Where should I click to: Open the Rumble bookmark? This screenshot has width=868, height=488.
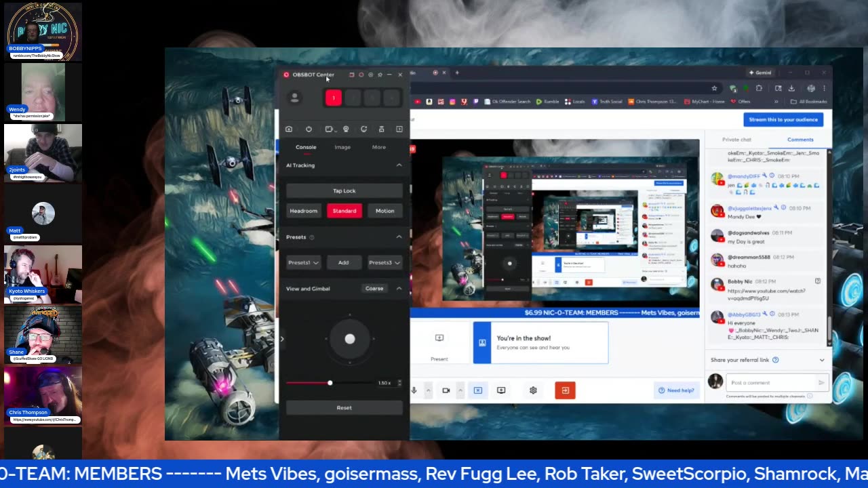tap(547, 102)
